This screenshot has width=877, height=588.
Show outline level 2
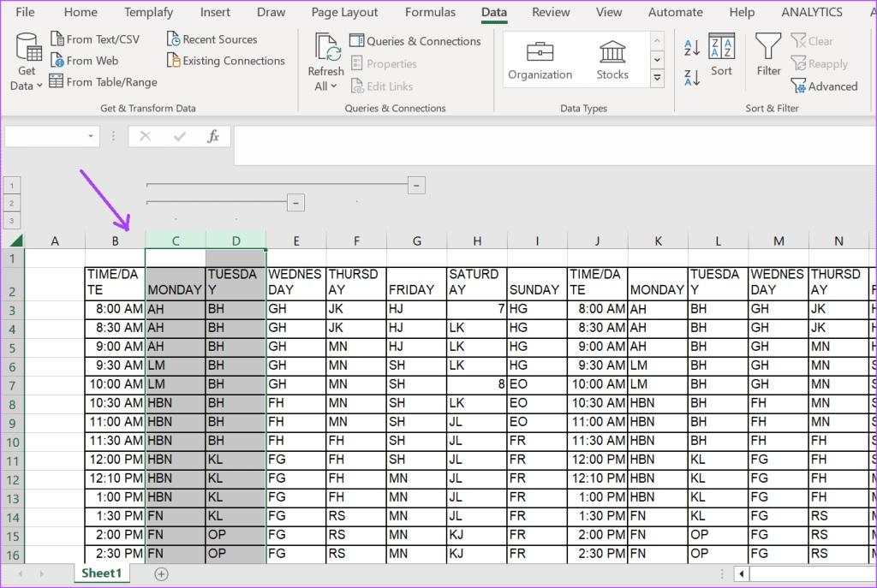pyautogui.click(x=11, y=203)
